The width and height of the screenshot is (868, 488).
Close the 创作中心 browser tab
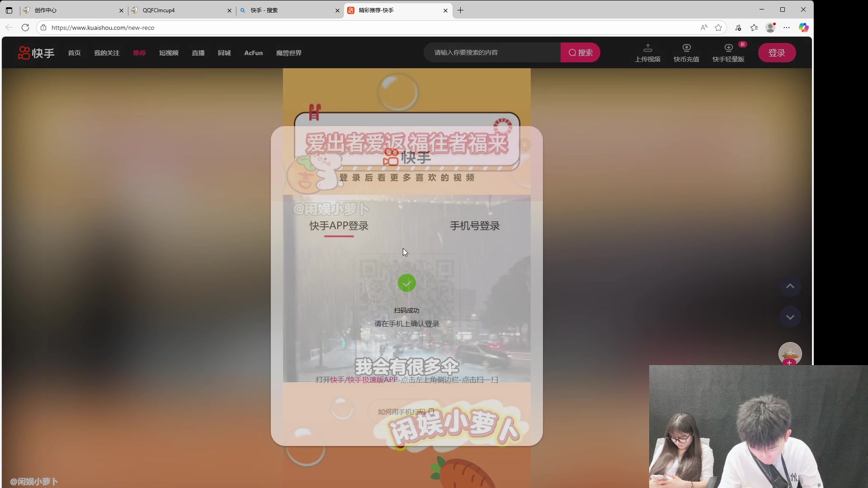pos(121,10)
